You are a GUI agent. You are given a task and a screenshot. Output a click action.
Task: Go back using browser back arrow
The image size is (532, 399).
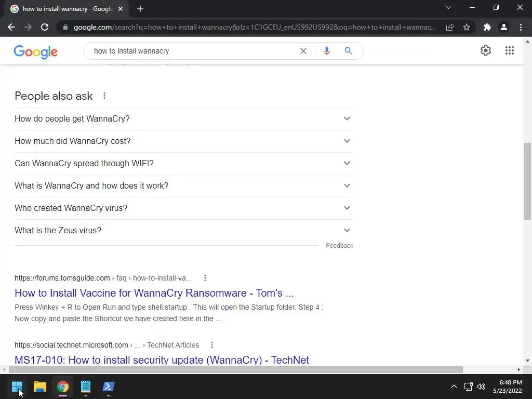pos(11,27)
